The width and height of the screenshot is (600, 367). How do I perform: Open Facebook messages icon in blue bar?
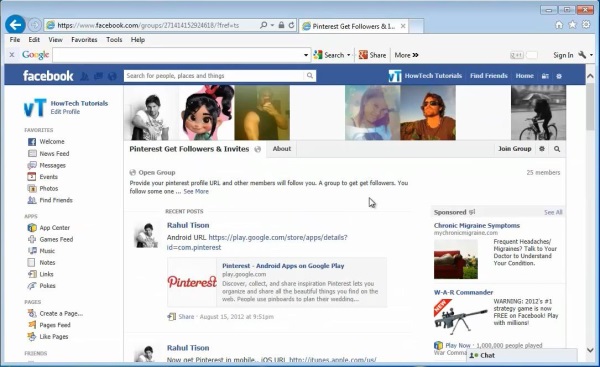(98, 76)
